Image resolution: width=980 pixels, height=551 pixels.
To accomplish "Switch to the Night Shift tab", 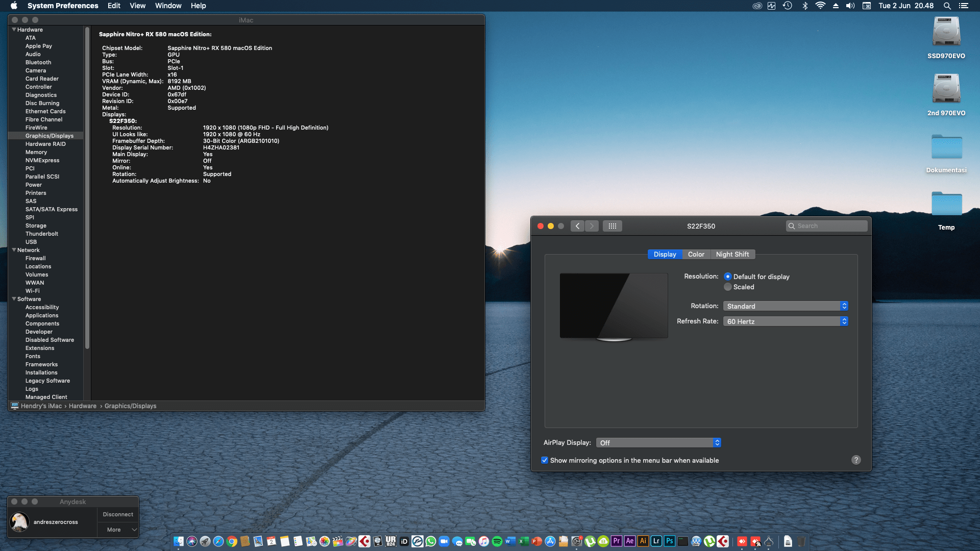I will point(732,254).
